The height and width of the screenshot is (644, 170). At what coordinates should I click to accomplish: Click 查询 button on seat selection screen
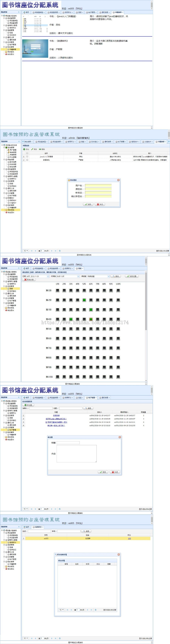116,277
